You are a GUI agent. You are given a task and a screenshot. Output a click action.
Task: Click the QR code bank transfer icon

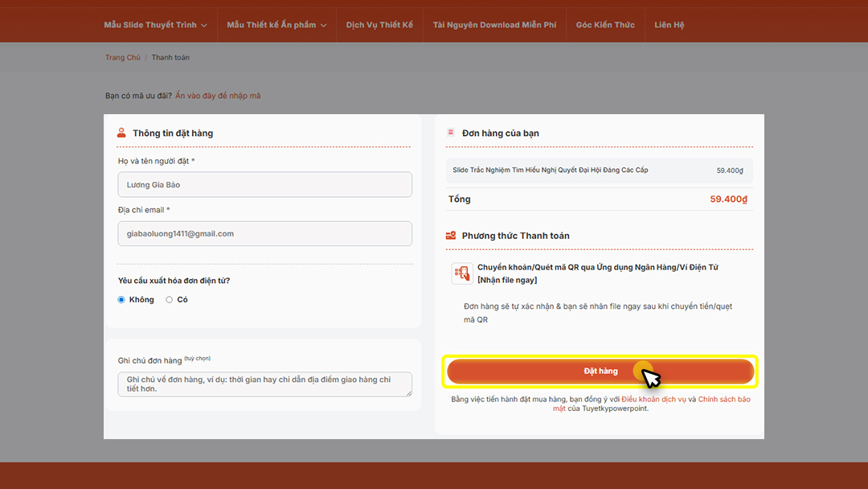(x=461, y=273)
